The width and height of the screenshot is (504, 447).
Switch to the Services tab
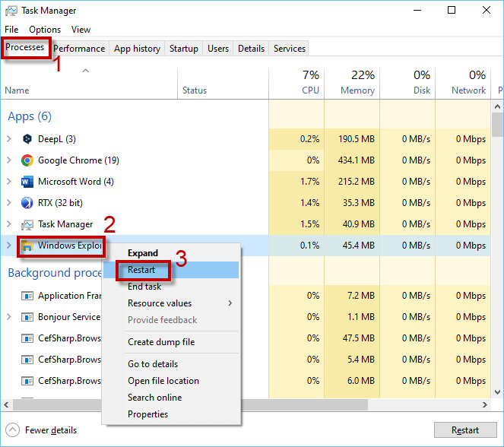(x=290, y=49)
